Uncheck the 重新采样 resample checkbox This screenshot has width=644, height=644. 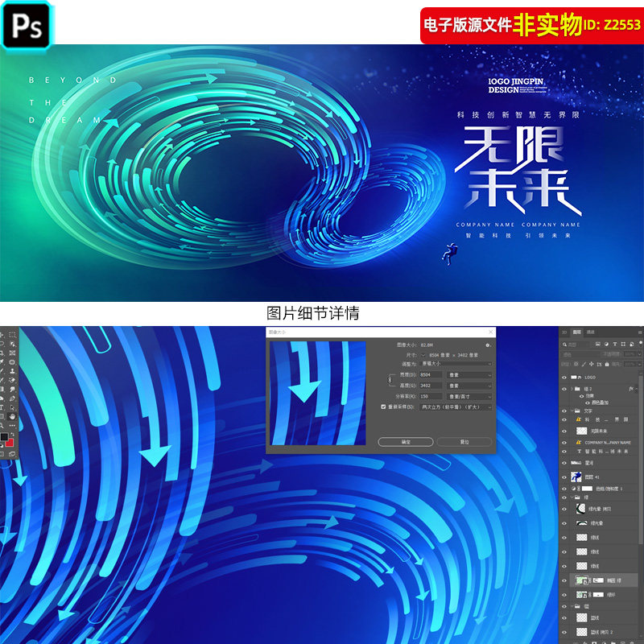[383, 407]
